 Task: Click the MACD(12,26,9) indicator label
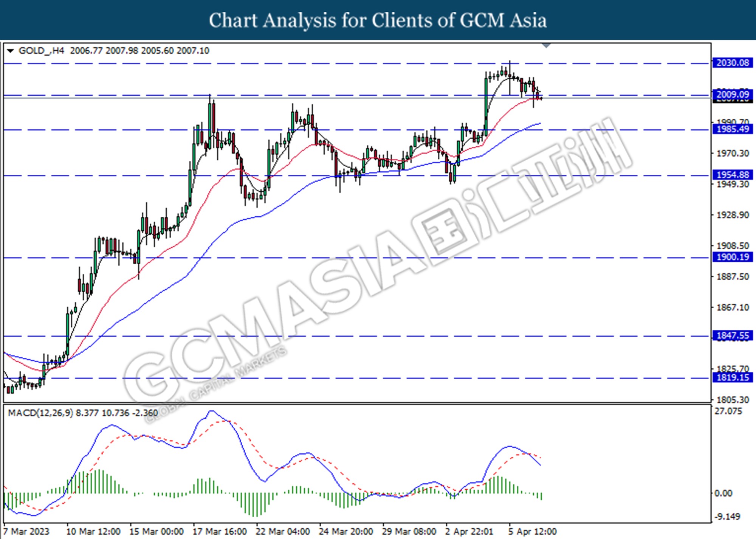point(40,413)
